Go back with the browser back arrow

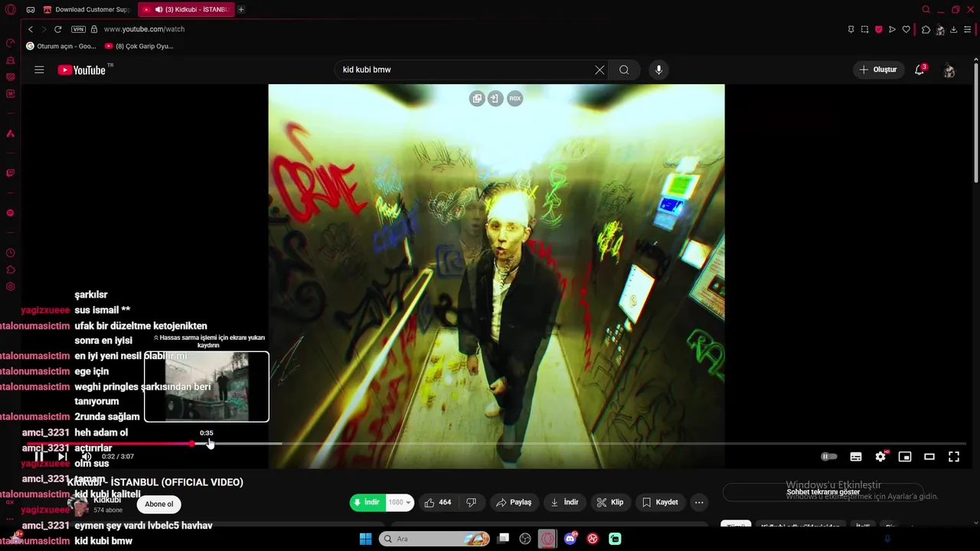tap(31, 29)
